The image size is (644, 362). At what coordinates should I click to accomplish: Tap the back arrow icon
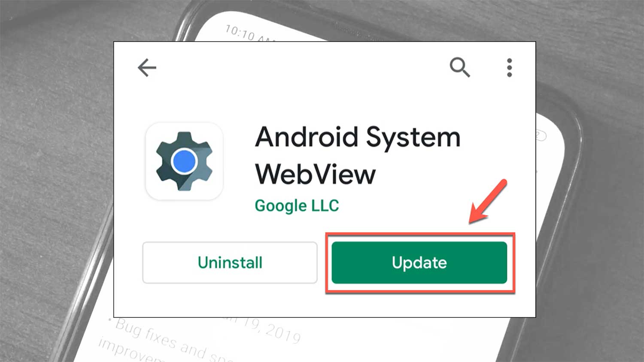[147, 68]
